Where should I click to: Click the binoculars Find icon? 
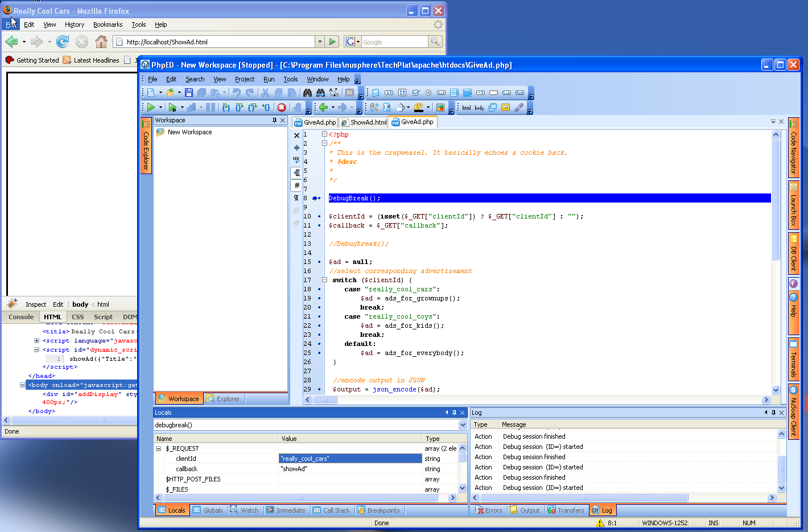point(307,93)
